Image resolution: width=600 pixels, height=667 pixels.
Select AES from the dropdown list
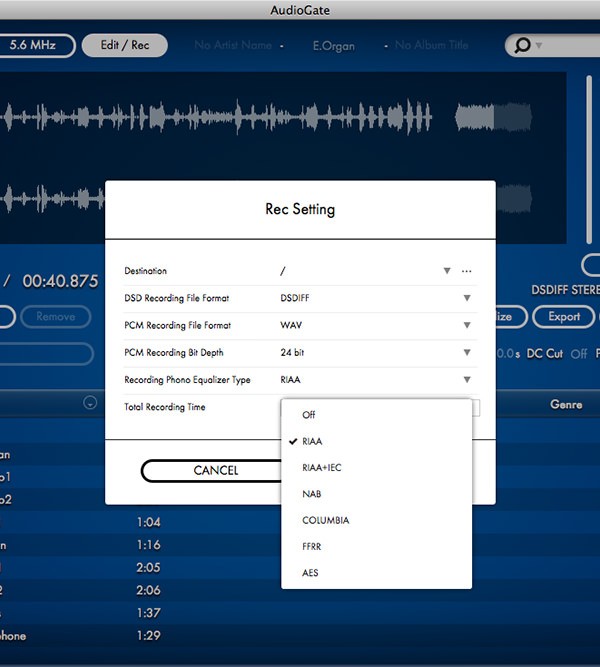310,573
